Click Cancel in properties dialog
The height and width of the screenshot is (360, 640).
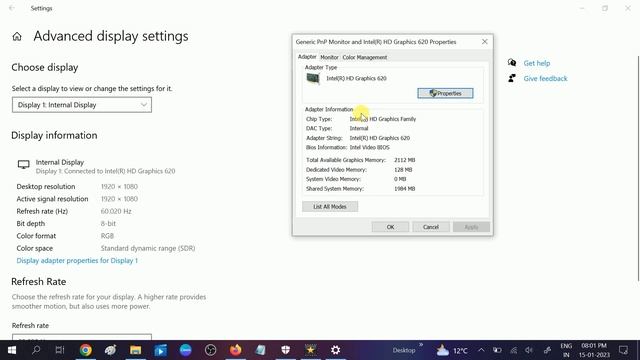click(x=431, y=227)
